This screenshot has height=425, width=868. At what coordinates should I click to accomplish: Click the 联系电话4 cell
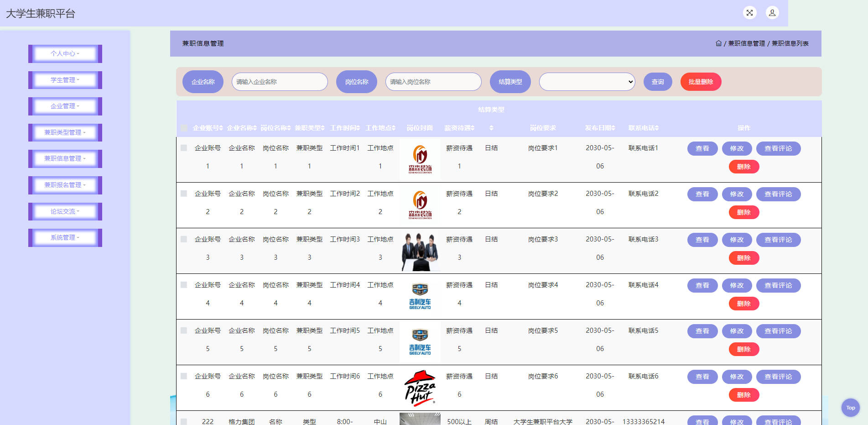pyautogui.click(x=643, y=285)
